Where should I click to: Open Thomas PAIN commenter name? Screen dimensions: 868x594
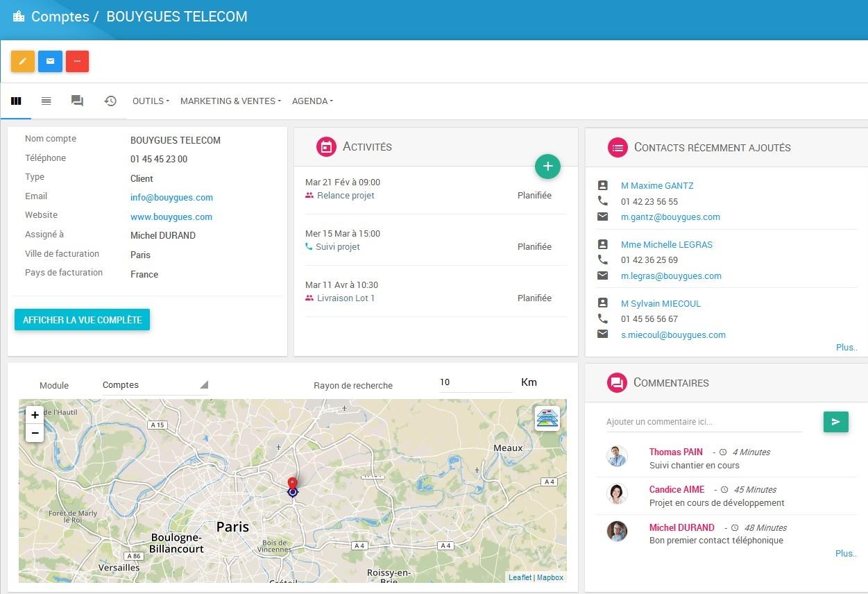pyautogui.click(x=676, y=452)
